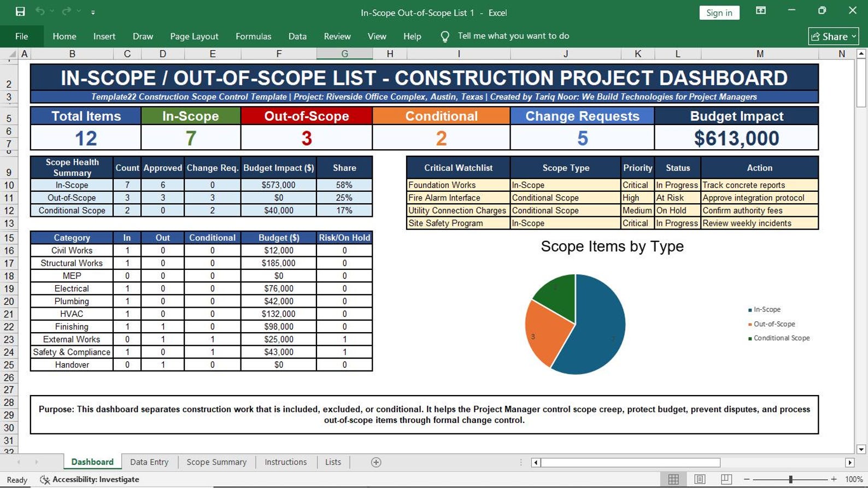Select the Approve integration protocol action cell
The image size is (868, 489).
(760, 198)
